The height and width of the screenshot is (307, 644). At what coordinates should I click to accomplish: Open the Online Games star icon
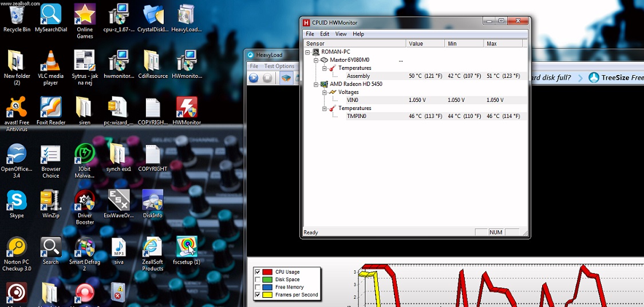(85, 21)
